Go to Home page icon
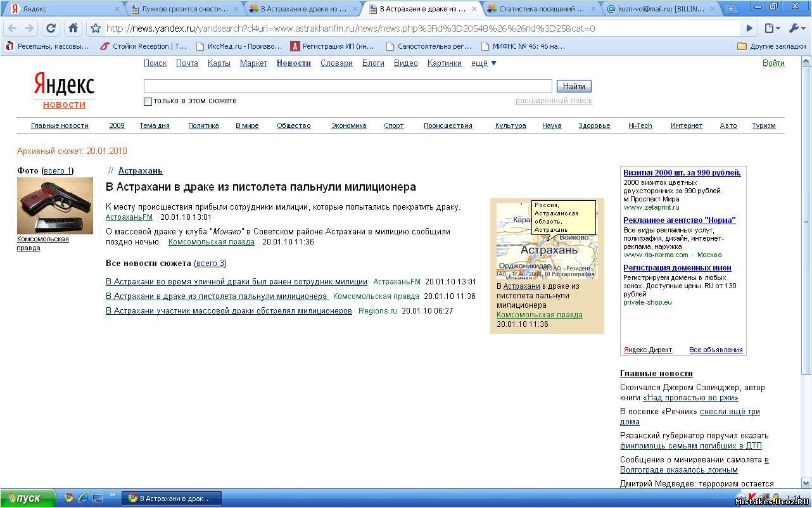 73,29
